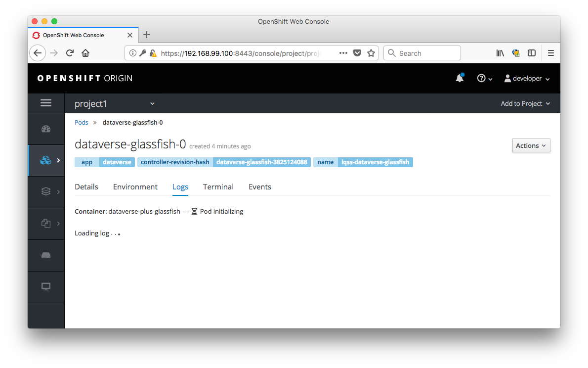Click the URL address bar text

coord(240,53)
